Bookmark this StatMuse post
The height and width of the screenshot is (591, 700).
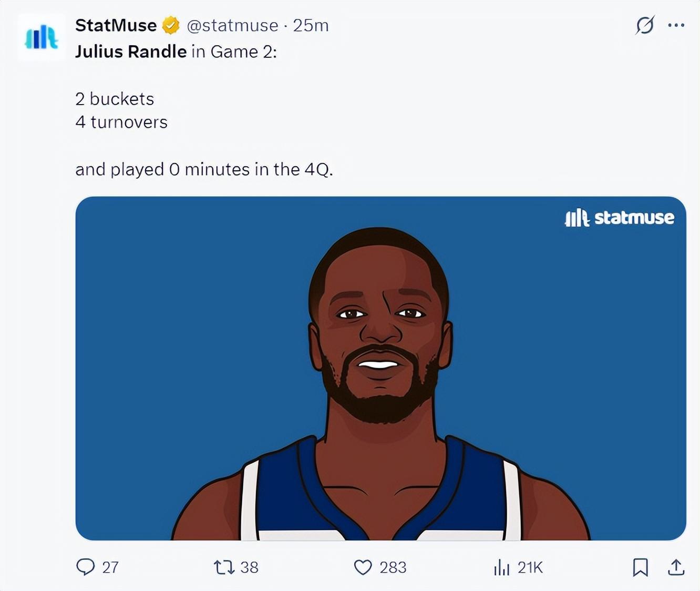click(x=640, y=567)
